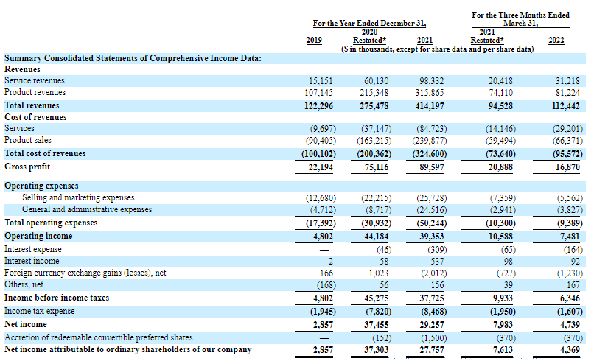594x364 pixels.
Task: Click 'Accretion of redeemable convertible preferred shares' label
Action: [99, 337]
